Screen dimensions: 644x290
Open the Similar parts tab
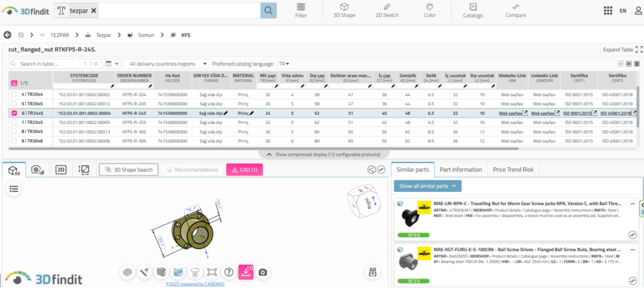click(x=413, y=170)
